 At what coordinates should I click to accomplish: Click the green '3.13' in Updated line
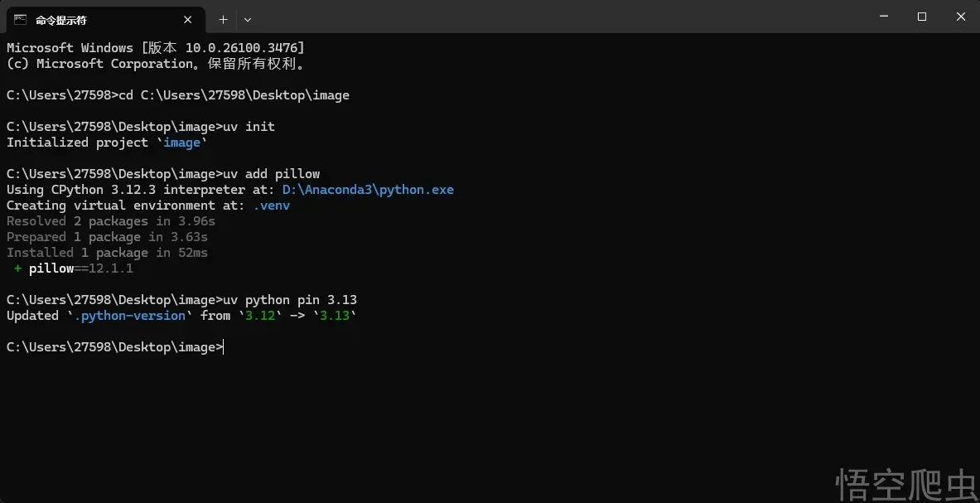pos(335,316)
